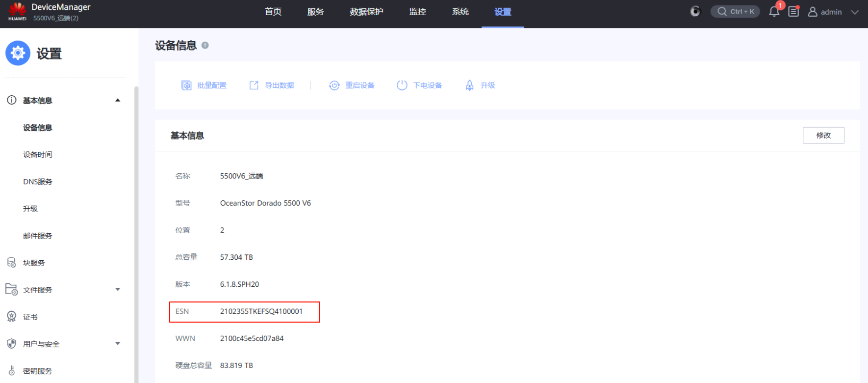The height and width of the screenshot is (383, 868).
Task: Switch to the 数据保护 top menu
Action: click(366, 12)
